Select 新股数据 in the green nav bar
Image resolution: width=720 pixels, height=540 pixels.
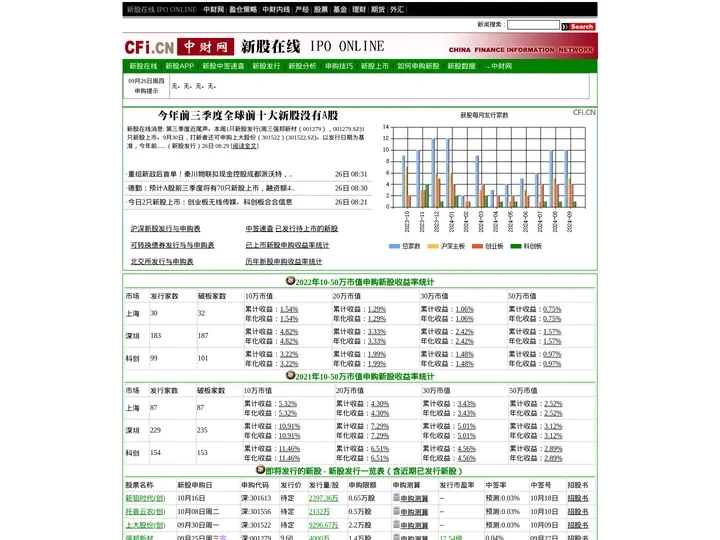461,66
